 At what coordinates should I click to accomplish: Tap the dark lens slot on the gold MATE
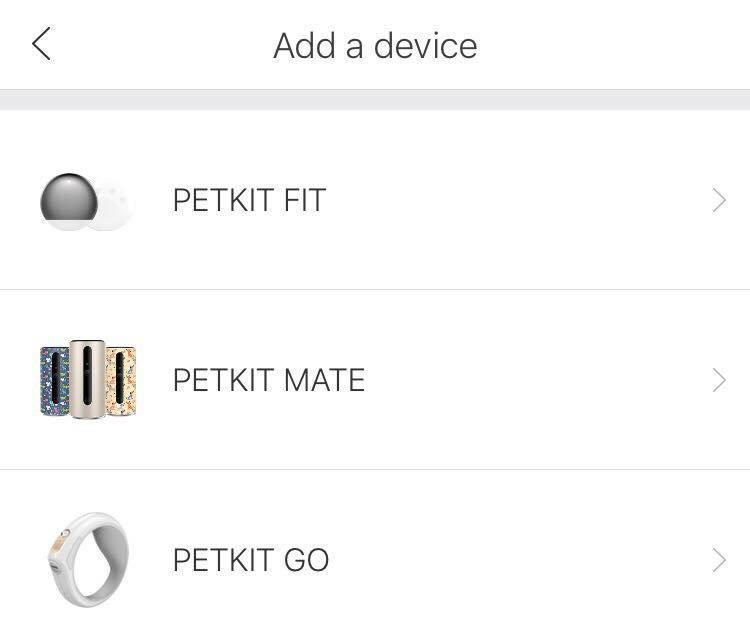click(x=87, y=375)
